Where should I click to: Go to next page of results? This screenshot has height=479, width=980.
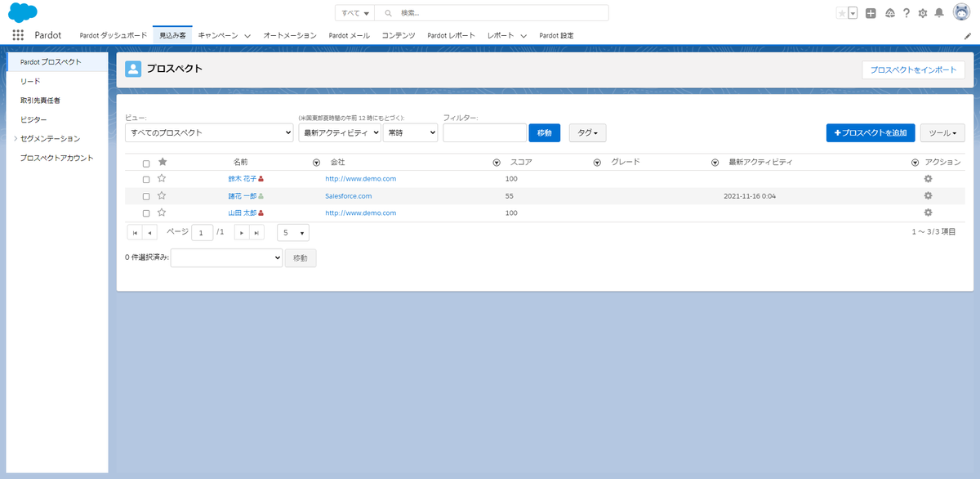pyautogui.click(x=242, y=233)
